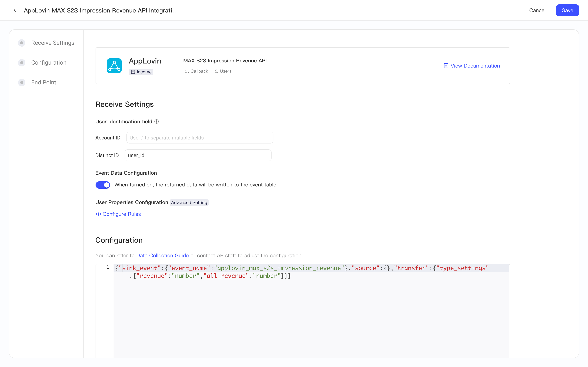The width and height of the screenshot is (588, 367).
Task: Click the Advanced Setting badge
Action: click(189, 202)
